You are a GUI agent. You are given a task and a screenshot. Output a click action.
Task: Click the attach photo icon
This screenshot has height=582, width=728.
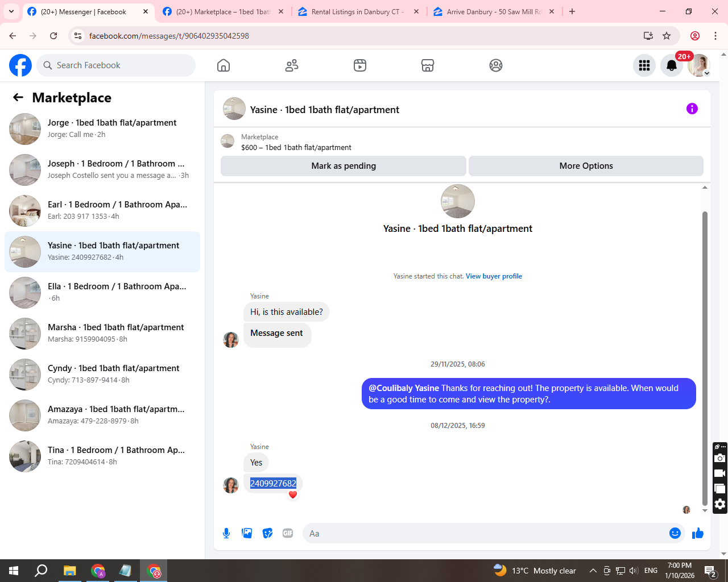point(247,533)
